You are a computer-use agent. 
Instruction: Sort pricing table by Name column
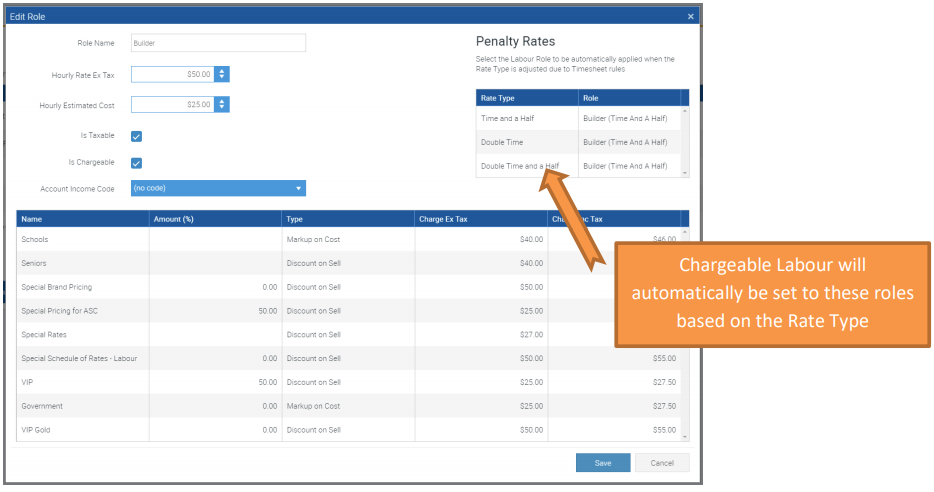pyautogui.click(x=82, y=219)
